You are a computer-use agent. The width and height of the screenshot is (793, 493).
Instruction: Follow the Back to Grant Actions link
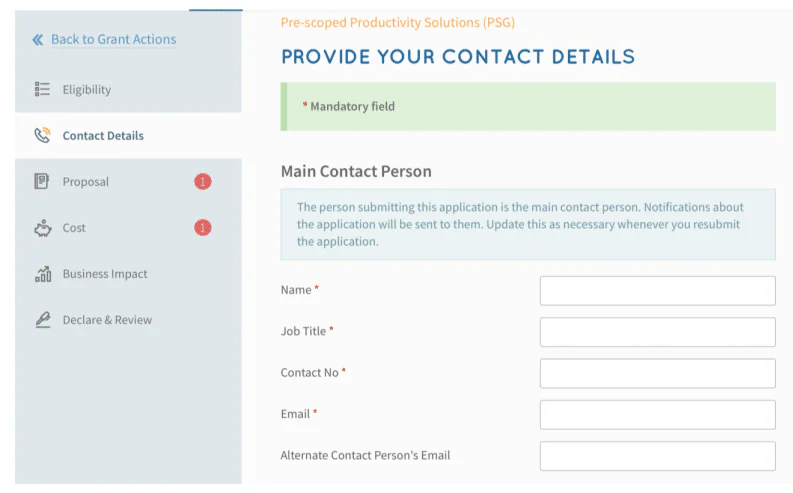click(x=113, y=39)
